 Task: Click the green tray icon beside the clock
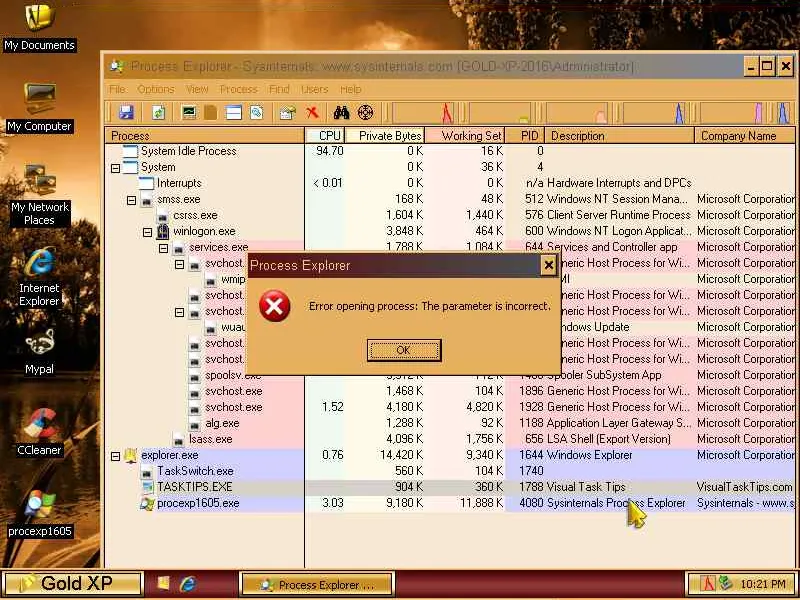725,583
